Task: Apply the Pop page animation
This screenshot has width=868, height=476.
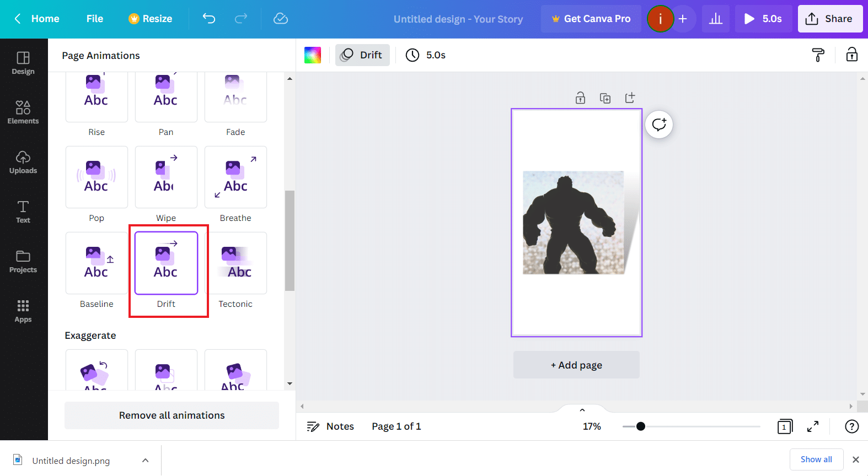Action: tap(97, 177)
